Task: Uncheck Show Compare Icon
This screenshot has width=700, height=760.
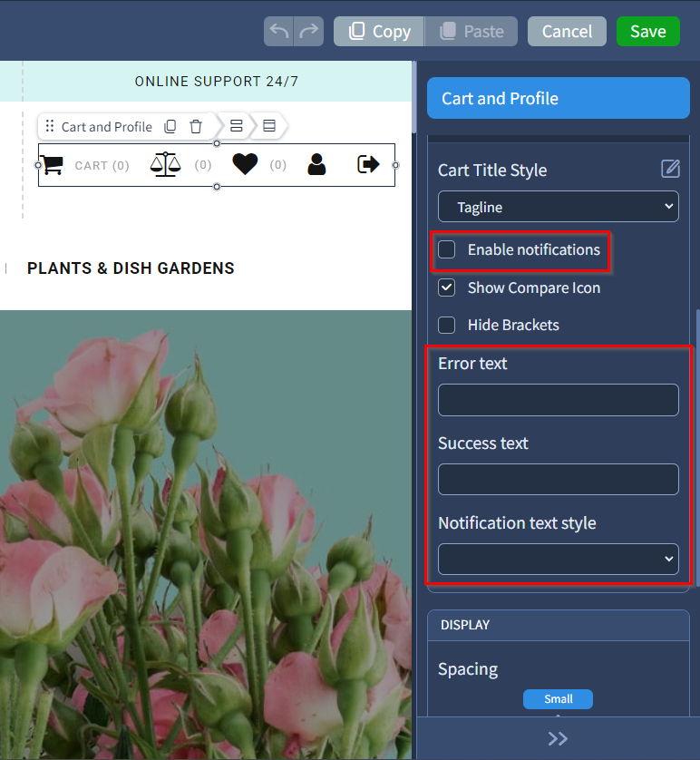Action: coord(447,287)
